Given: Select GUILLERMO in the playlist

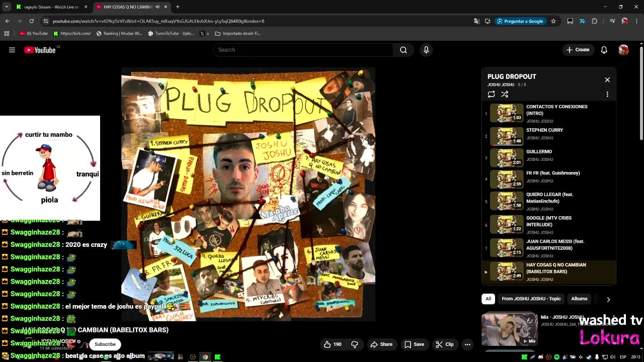Looking at the screenshot, I should (549, 157).
